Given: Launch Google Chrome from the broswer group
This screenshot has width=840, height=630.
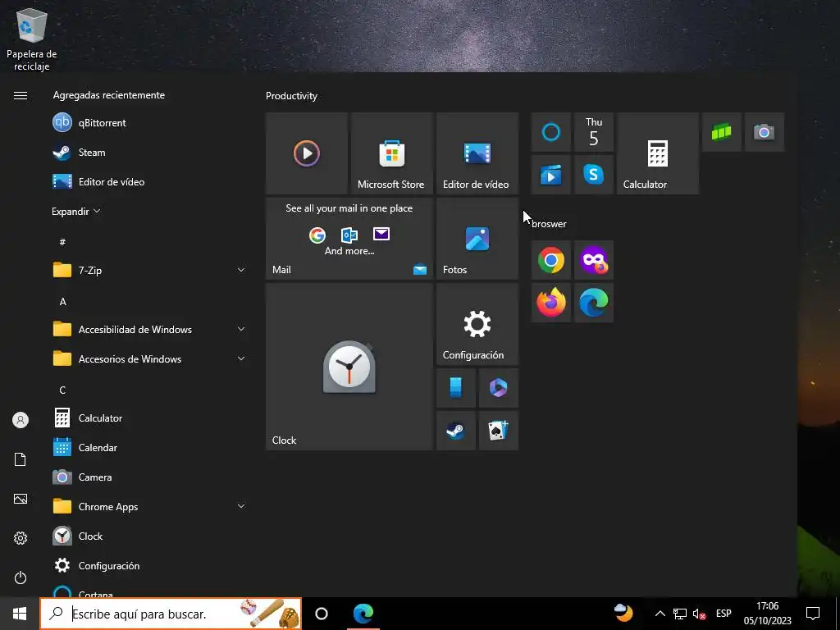Looking at the screenshot, I should pyautogui.click(x=550, y=260).
